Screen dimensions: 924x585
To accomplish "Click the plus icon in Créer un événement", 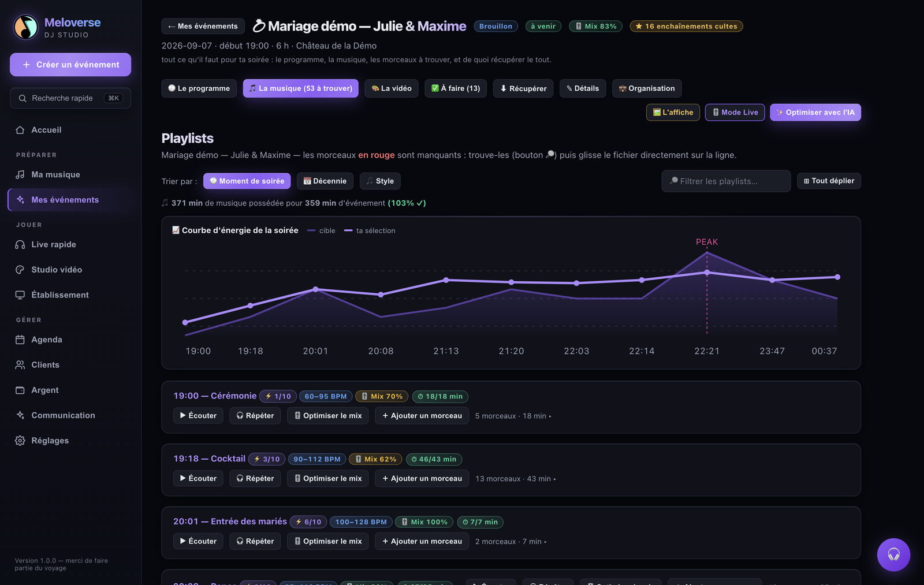I will click(26, 65).
